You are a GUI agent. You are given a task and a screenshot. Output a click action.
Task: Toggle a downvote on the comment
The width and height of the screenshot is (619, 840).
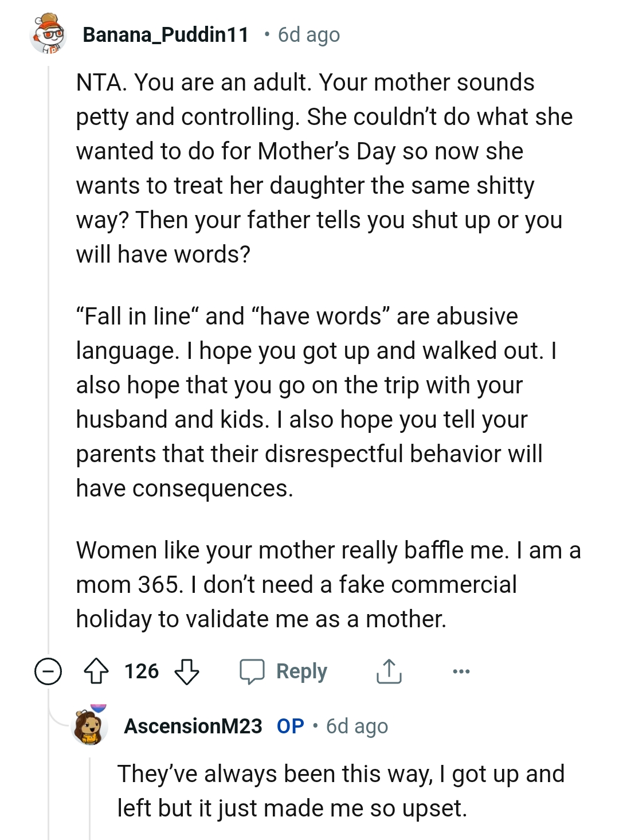point(187,671)
